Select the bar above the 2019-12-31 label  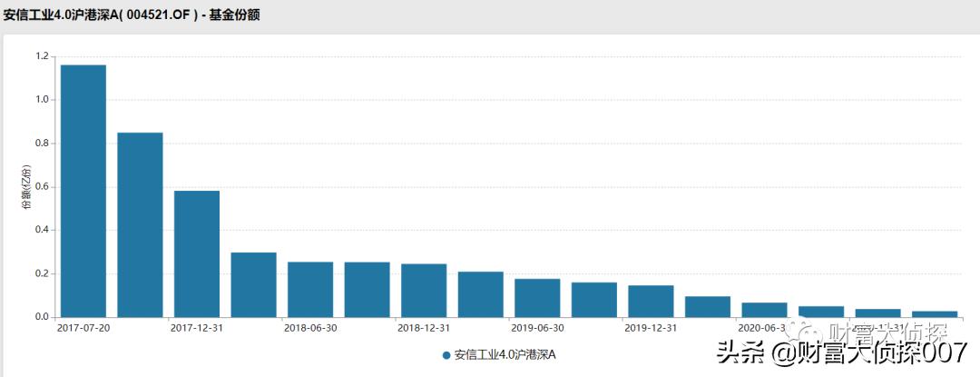(x=652, y=302)
